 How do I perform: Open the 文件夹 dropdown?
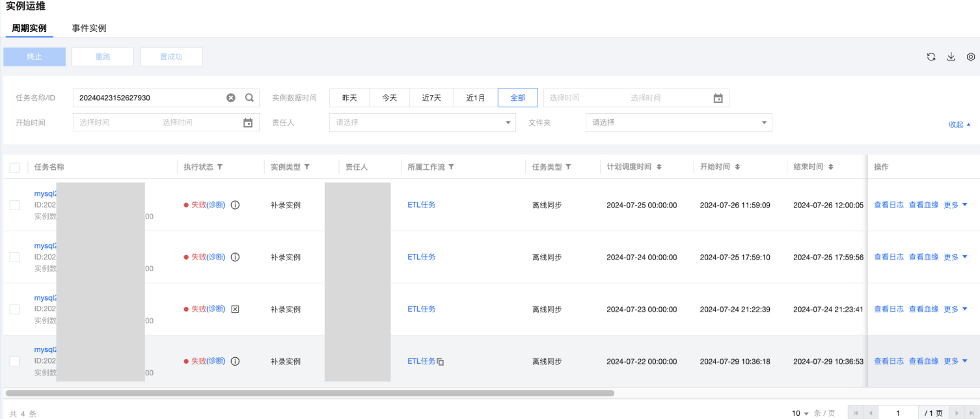click(x=678, y=122)
